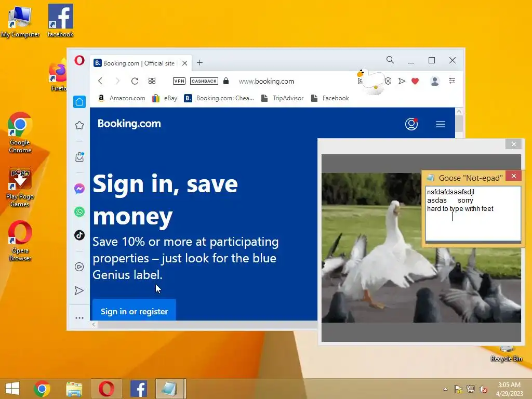Go back with the browser back arrow
Screen dimensions: 532x399
pyautogui.click(x=100, y=81)
